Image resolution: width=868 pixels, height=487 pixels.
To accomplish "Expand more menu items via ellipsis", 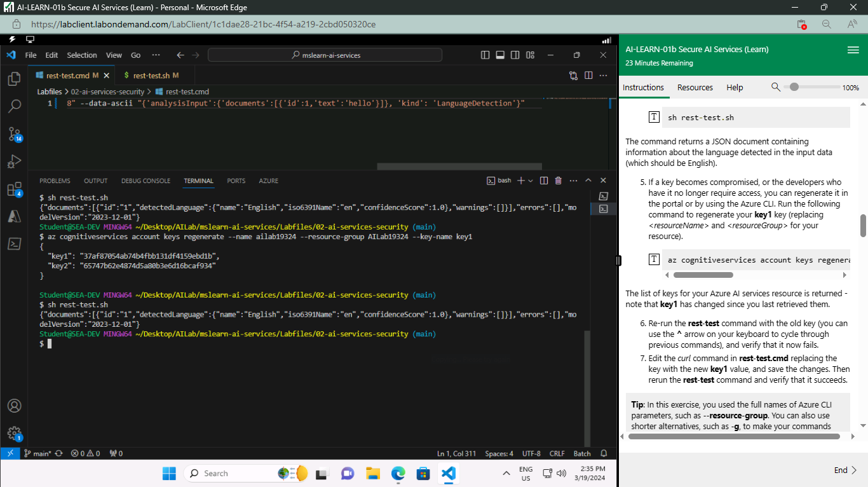I will pos(156,55).
